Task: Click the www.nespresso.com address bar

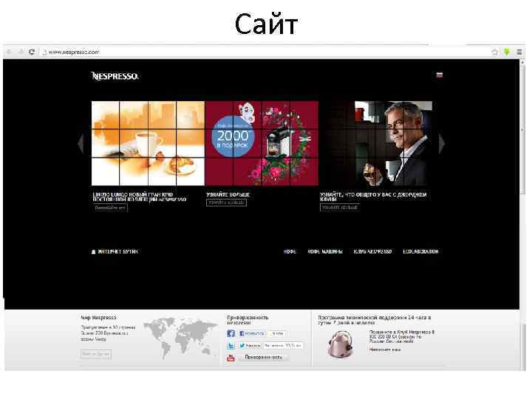Action: point(263,52)
